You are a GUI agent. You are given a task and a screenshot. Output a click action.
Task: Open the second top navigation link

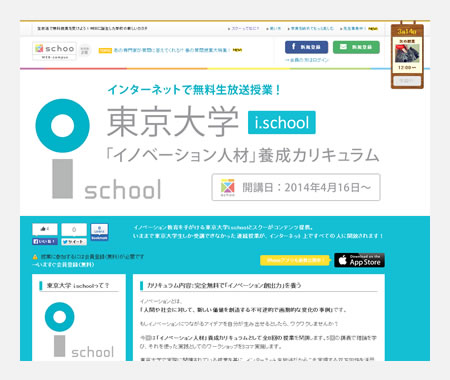275,29
